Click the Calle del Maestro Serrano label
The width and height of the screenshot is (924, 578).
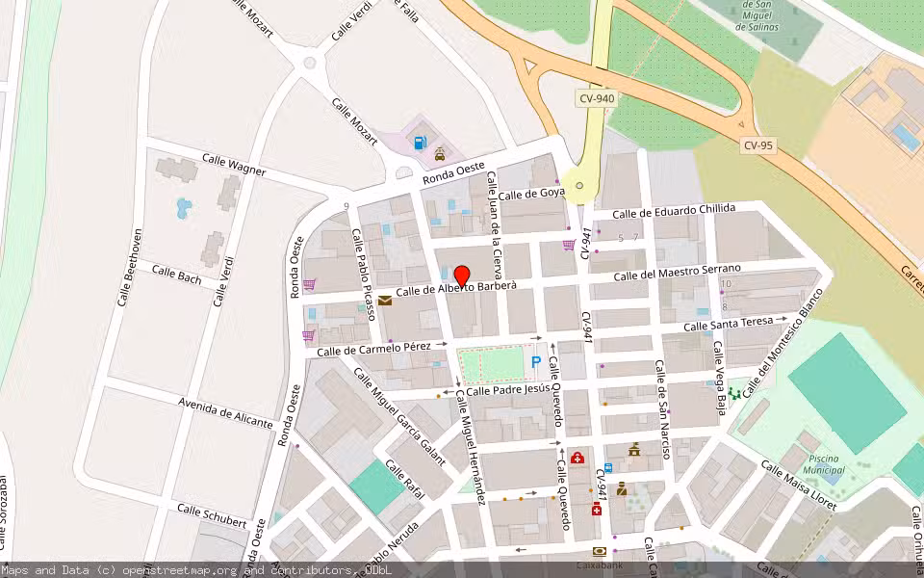coord(677,273)
